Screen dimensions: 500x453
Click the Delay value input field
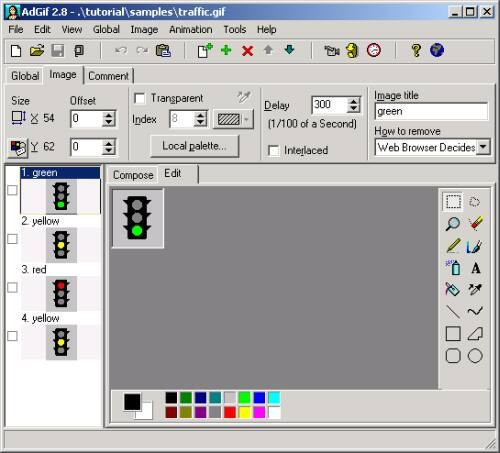tap(329, 105)
